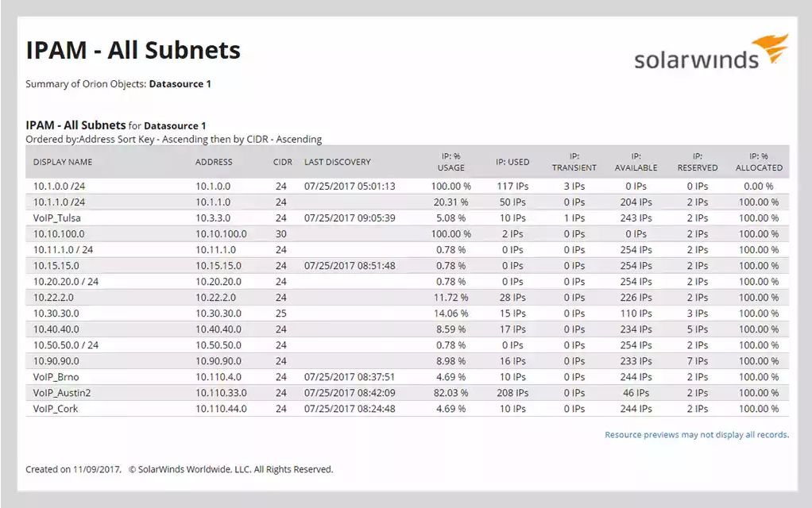Screen dimensions: 812x508
Task: Click the SolarWinds Worldwide copyright notice
Action: coord(231,470)
